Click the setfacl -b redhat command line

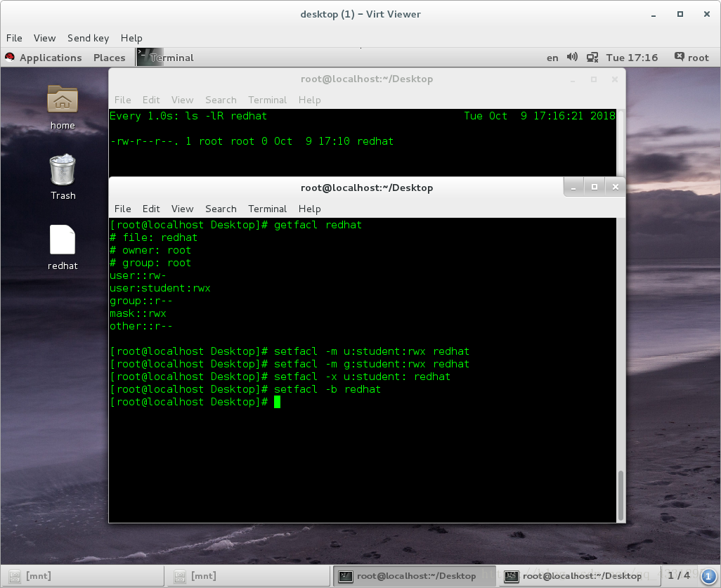[245, 389]
